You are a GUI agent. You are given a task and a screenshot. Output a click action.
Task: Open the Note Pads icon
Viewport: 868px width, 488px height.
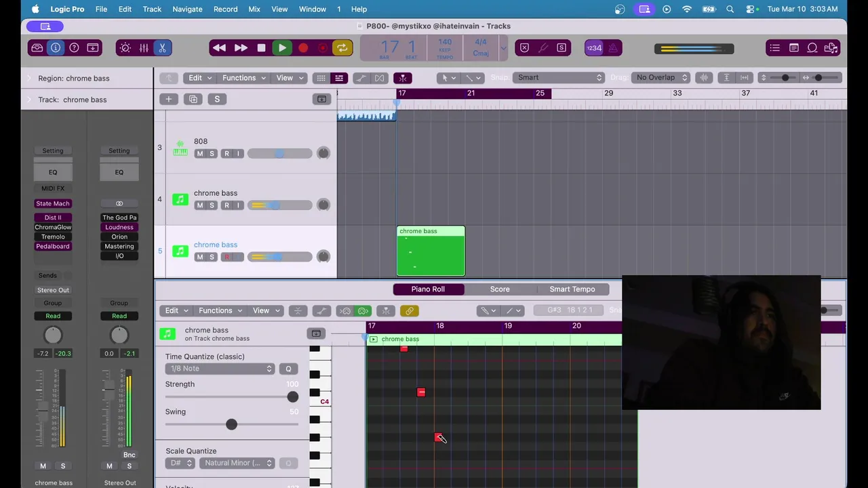pyautogui.click(x=793, y=48)
